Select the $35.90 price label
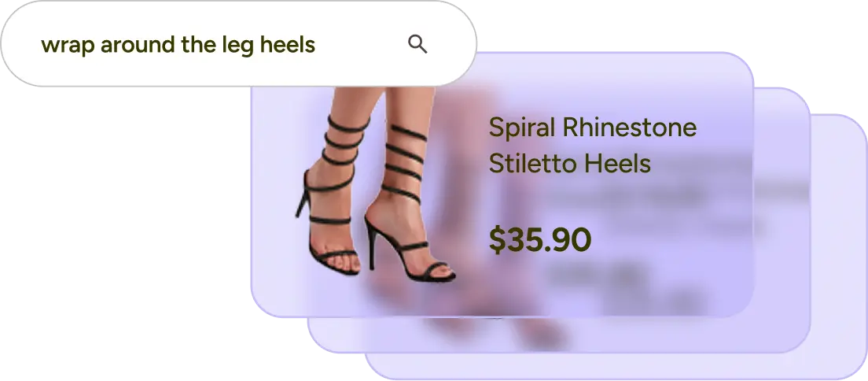 pyautogui.click(x=539, y=240)
